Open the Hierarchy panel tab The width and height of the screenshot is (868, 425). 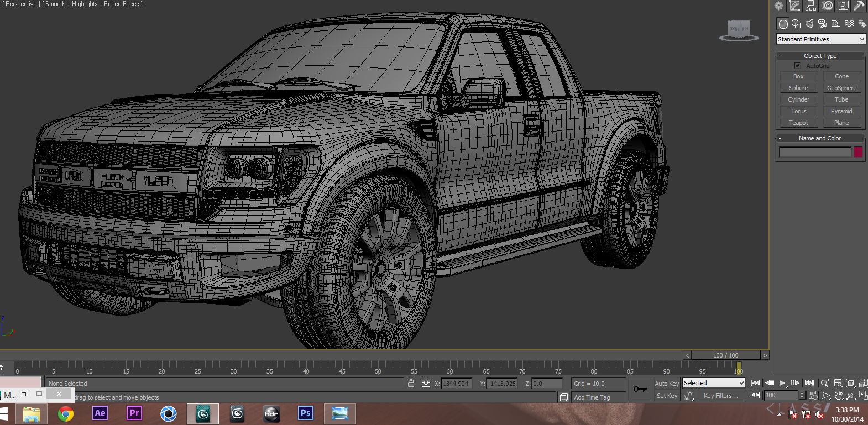(x=811, y=6)
